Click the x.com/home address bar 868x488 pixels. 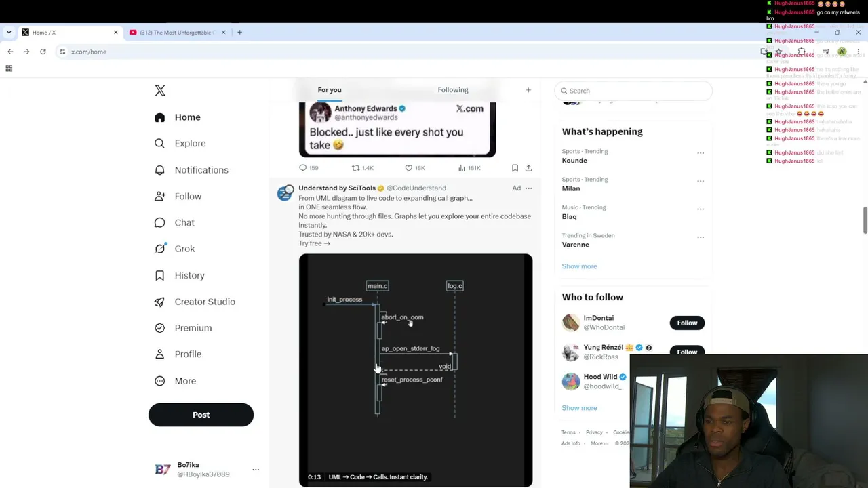click(407, 52)
